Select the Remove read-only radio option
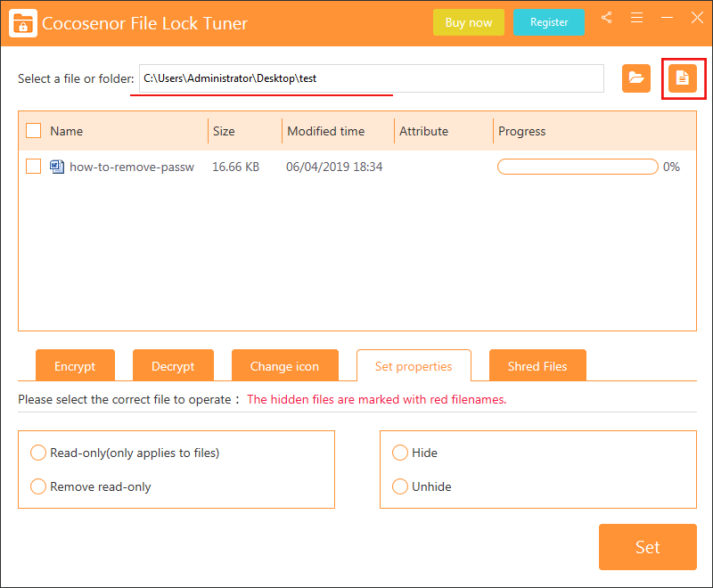The width and height of the screenshot is (713, 588). 38,486
